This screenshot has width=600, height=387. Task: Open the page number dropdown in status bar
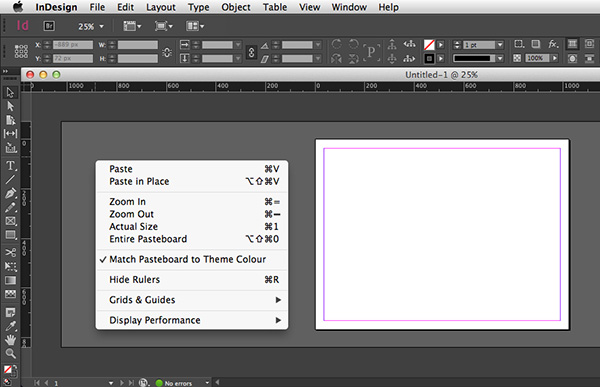[111, 383]
